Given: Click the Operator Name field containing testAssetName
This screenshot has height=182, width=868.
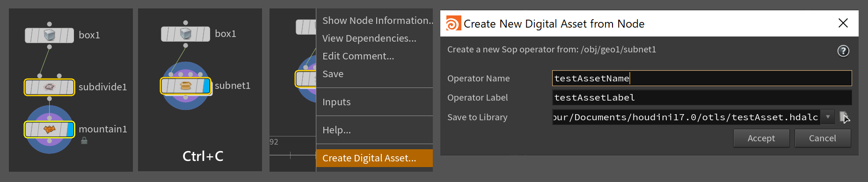Looking at the screenshot, I should 702,78.
